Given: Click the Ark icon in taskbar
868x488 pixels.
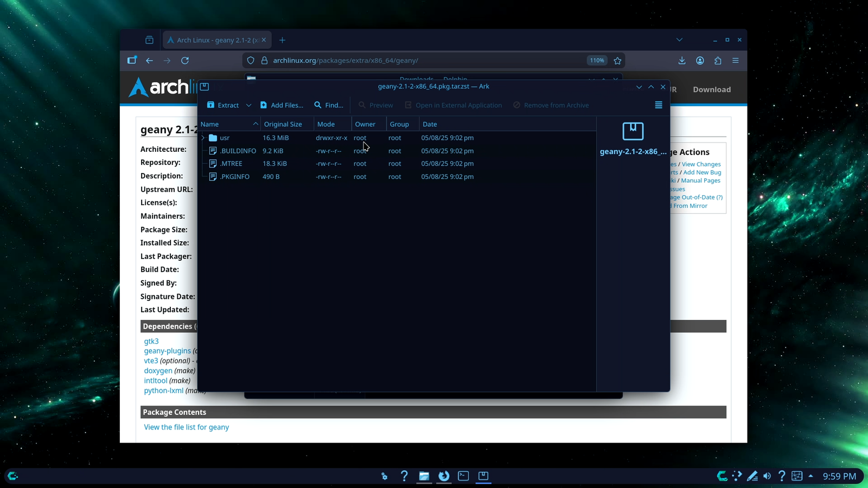Looking at the screenshot, I should click(x=483, y=476).
